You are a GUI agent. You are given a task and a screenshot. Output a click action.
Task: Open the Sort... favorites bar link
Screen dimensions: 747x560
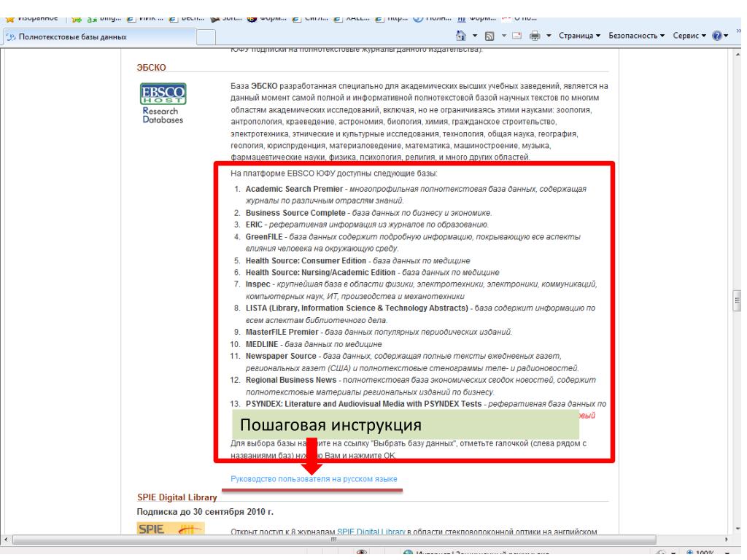coord(226,19)
